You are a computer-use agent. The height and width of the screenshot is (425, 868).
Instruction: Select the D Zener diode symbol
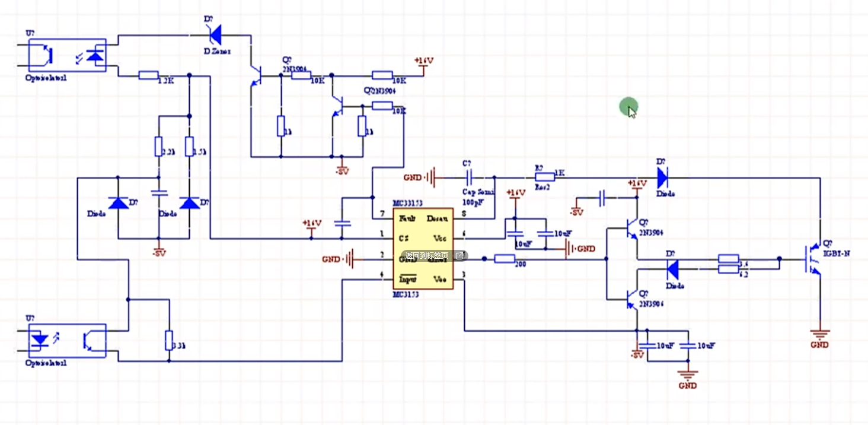pos(214,34)
